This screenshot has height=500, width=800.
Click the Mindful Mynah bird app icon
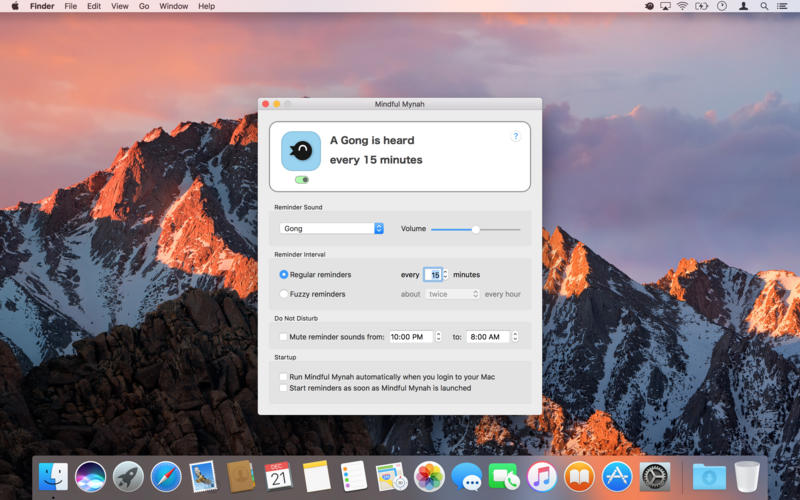301,151
